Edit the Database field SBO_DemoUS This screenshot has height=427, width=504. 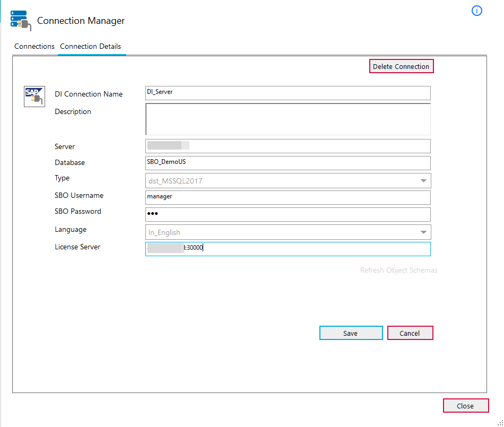pyautogui.click(x=288, y=163)
